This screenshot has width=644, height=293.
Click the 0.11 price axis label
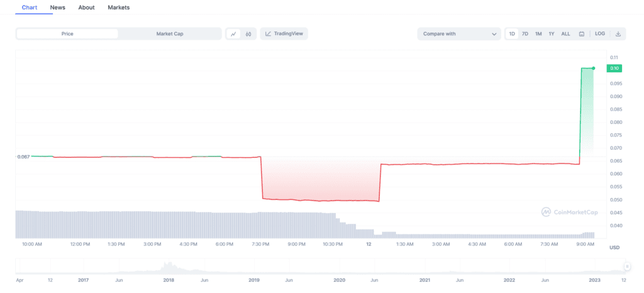pos(614,57)
